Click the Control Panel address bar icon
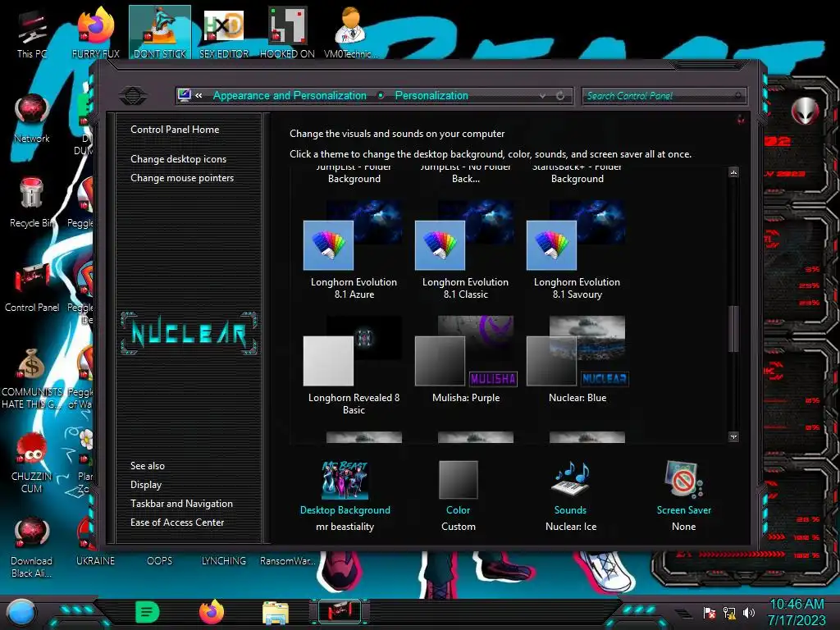840x630 pixels. 185,95
